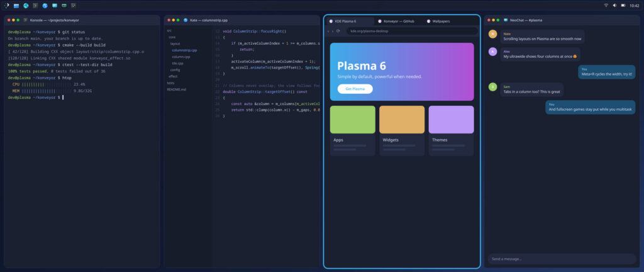
Task: Click the NeoChat icon in the chat title bar
Action: pyautogui.click(x=506, y=20)
